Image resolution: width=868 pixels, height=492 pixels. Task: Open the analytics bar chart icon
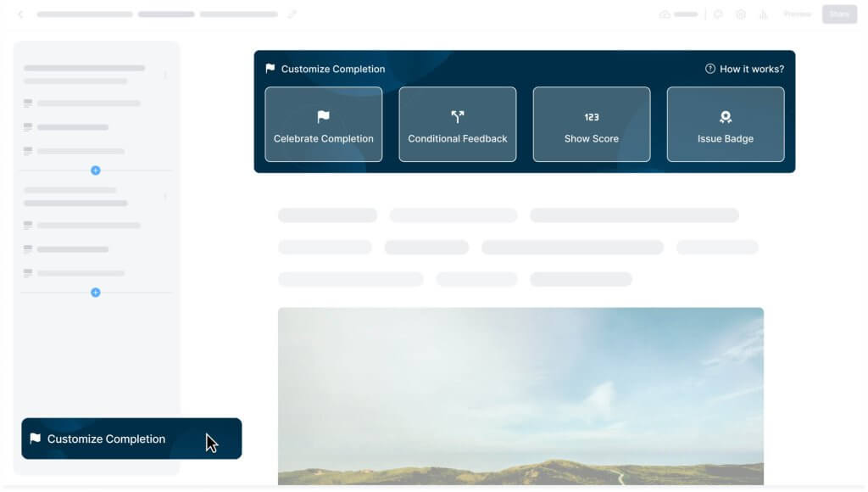(764, 14)
